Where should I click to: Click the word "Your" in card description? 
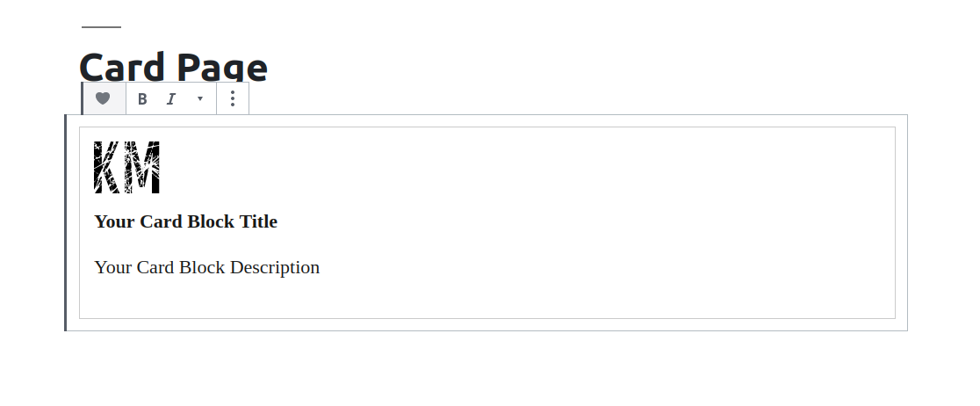tap(113, 267)
